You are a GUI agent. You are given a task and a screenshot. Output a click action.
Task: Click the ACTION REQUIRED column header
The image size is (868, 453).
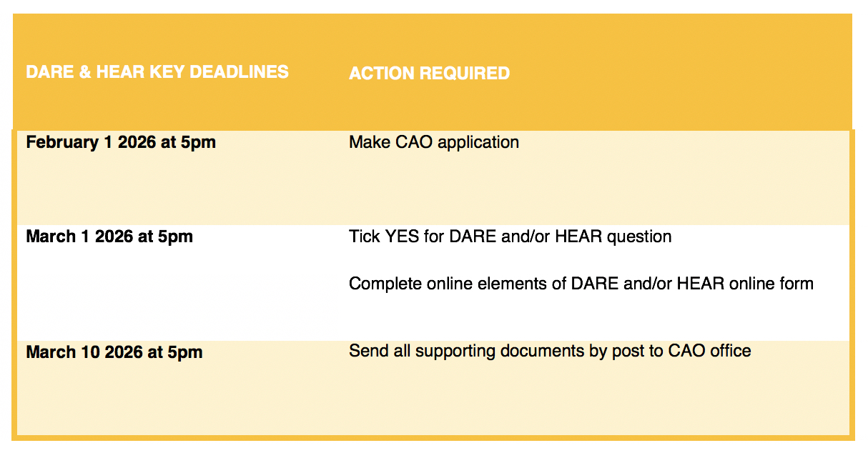[429, 74]
